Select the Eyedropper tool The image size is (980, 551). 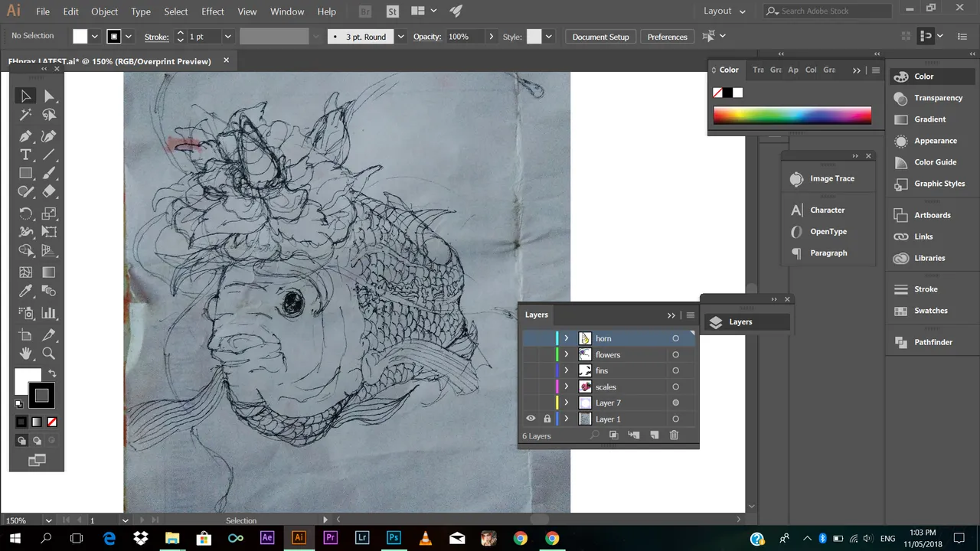[25, 292]
